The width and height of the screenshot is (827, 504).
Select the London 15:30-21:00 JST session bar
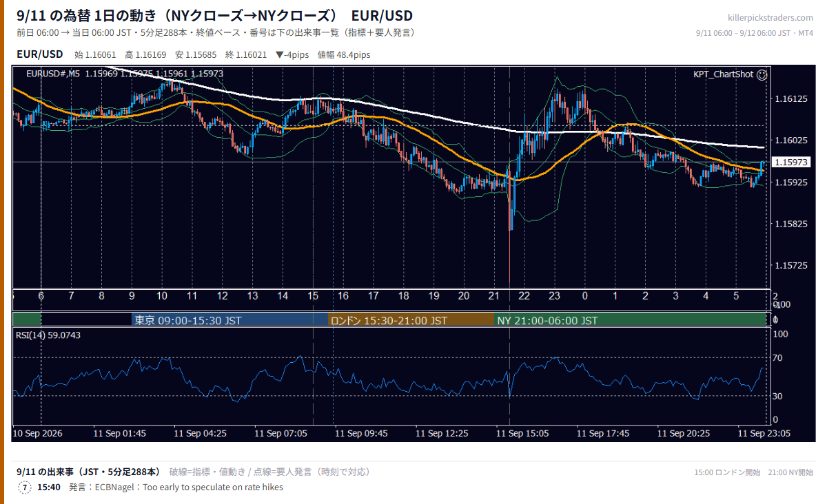coord(411,320)
